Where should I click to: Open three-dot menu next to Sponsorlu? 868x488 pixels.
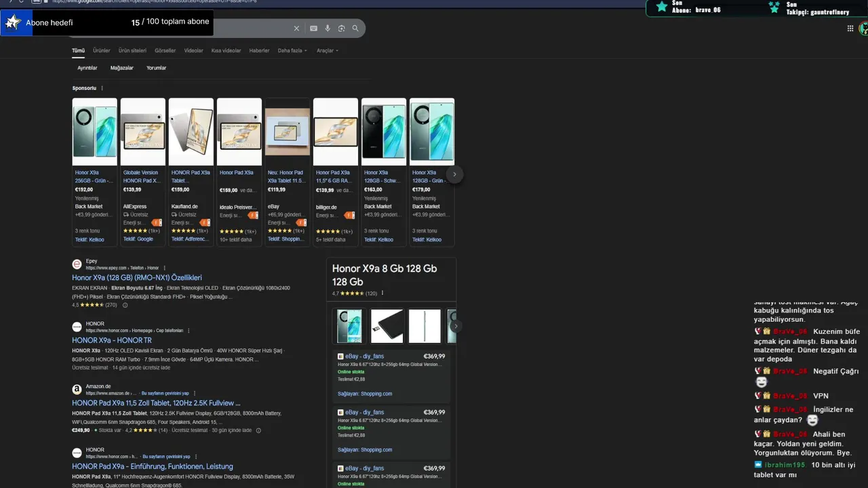102,88
